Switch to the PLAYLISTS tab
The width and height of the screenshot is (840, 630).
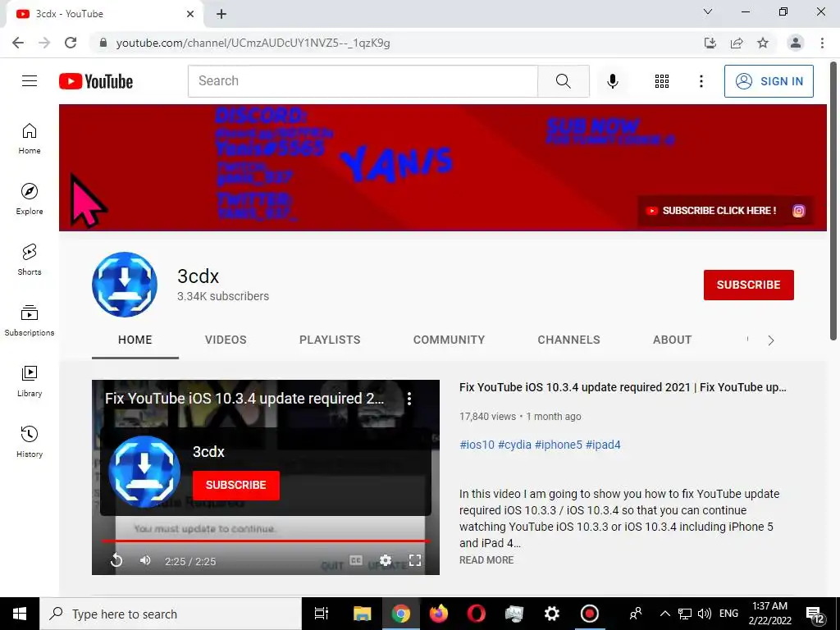(x=330, y=340)
